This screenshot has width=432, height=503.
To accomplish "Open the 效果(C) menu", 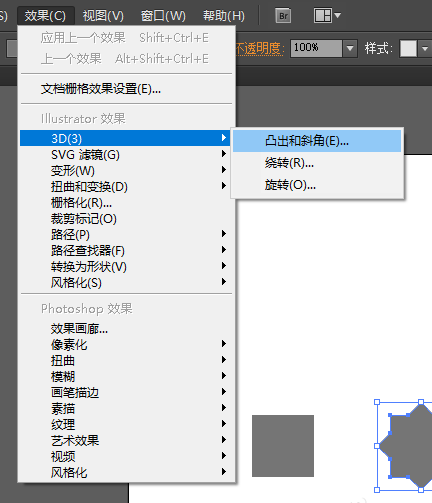I will click(x=45, y=16).
